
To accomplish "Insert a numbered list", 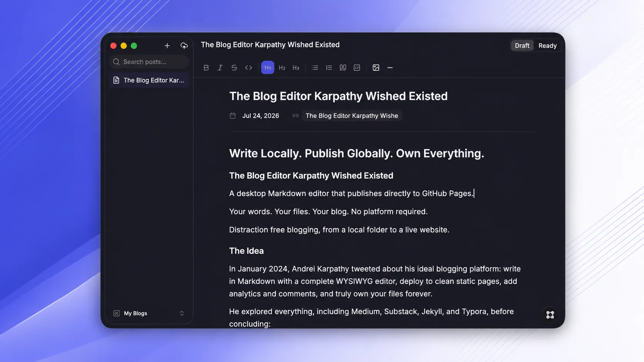I will 329,68.
